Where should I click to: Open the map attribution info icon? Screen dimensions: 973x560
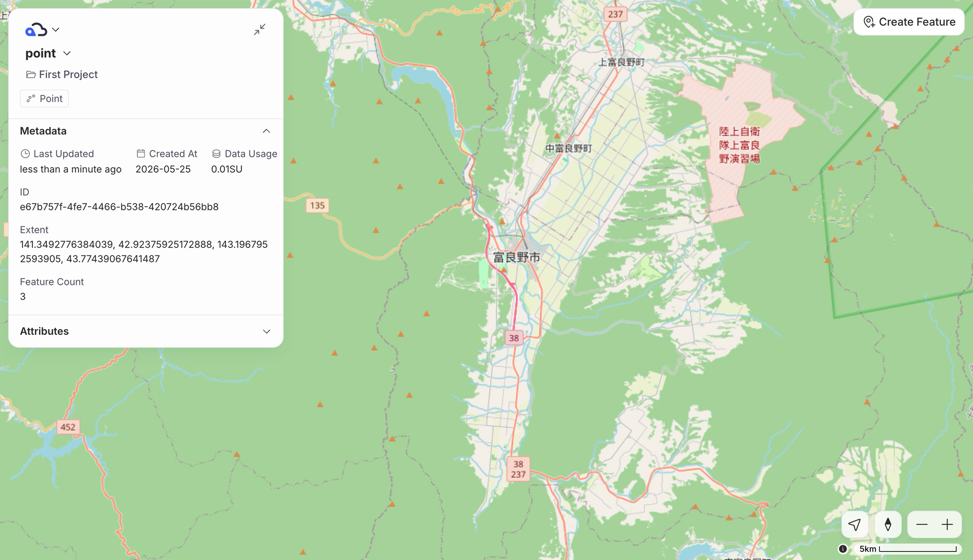pyautogui.click(x=843, y=549)
